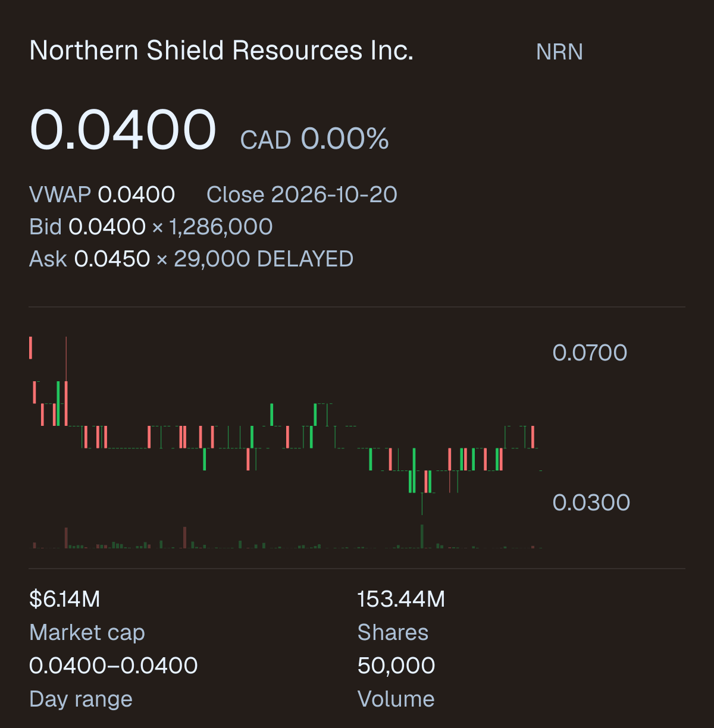714x728 pixels.
Task: Click the 0.0700 chart axis label
Action: (x=590, y=353)
